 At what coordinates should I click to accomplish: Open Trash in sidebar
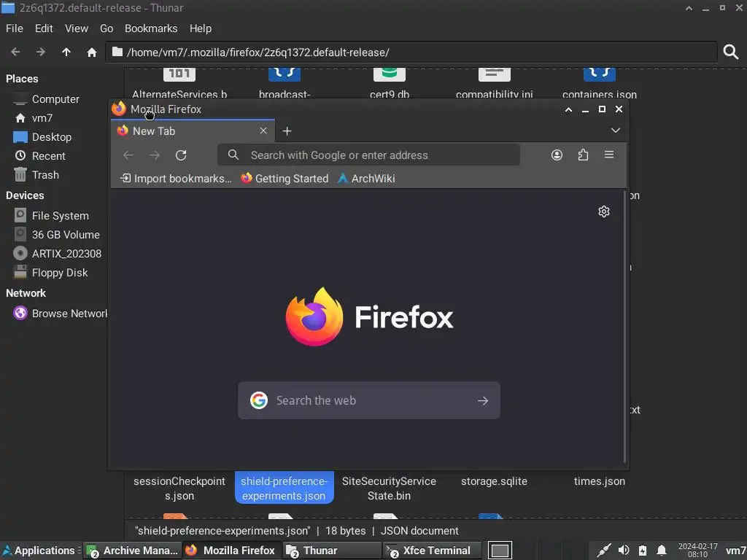[x=45, y=175]
